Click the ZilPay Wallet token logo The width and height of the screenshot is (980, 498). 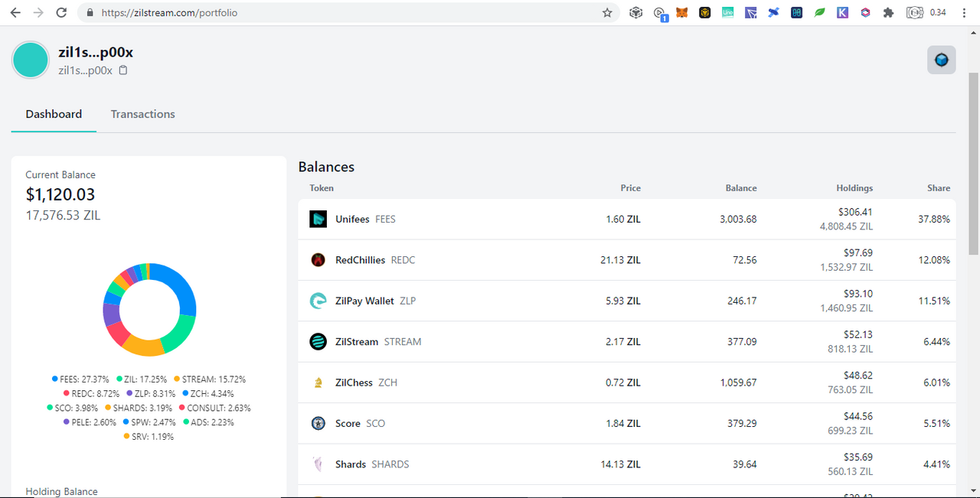(x=318, y=301)
